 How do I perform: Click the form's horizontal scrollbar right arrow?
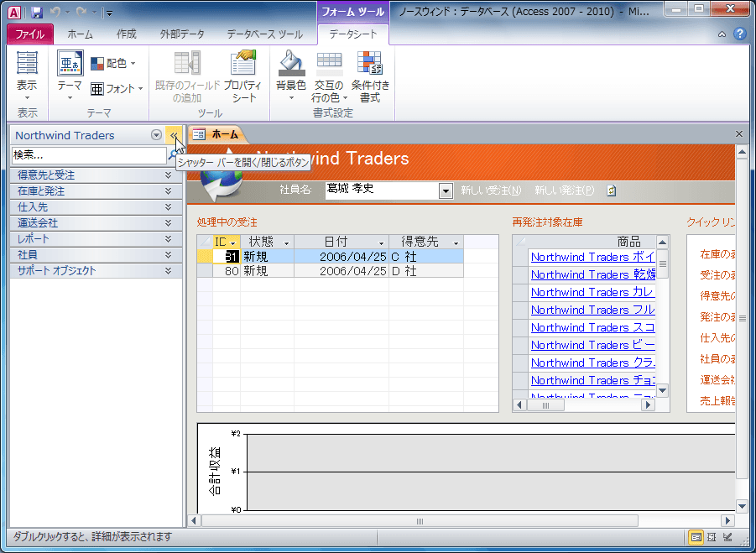pyautogui.click(x=727, y=521)
